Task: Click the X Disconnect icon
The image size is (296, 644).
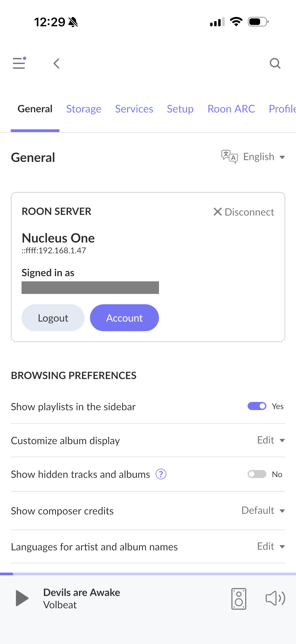Action: (x=218, y=212)
